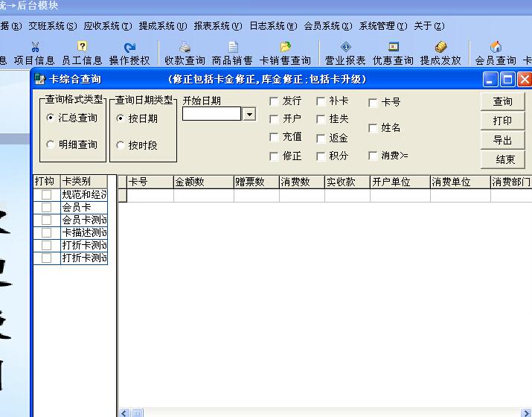Screen dimensions: 532x417
Task: Tick the 积分 checkbox
Action: pyautogui.click(x=321, y=156)
